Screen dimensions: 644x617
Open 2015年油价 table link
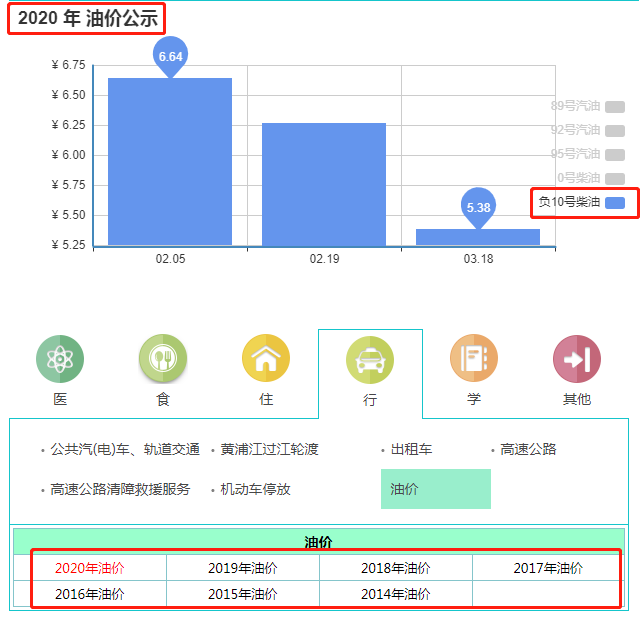coord(243,594)
